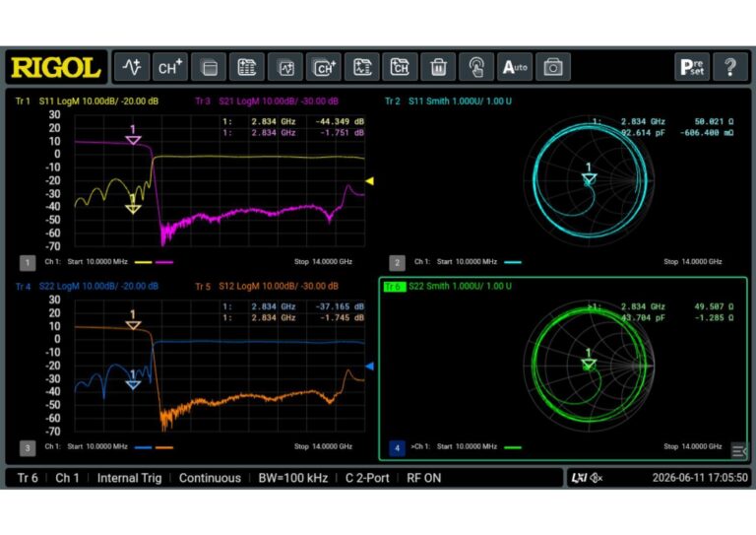Take a screenshot with the camera icon
The width and height of the screenshot is (756, 535).
(553, 67)
